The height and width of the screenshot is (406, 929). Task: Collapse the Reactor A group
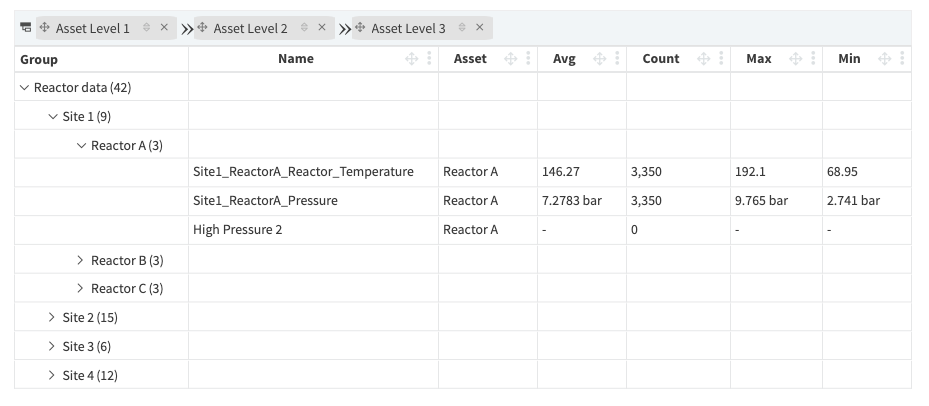tap(81, 146)
